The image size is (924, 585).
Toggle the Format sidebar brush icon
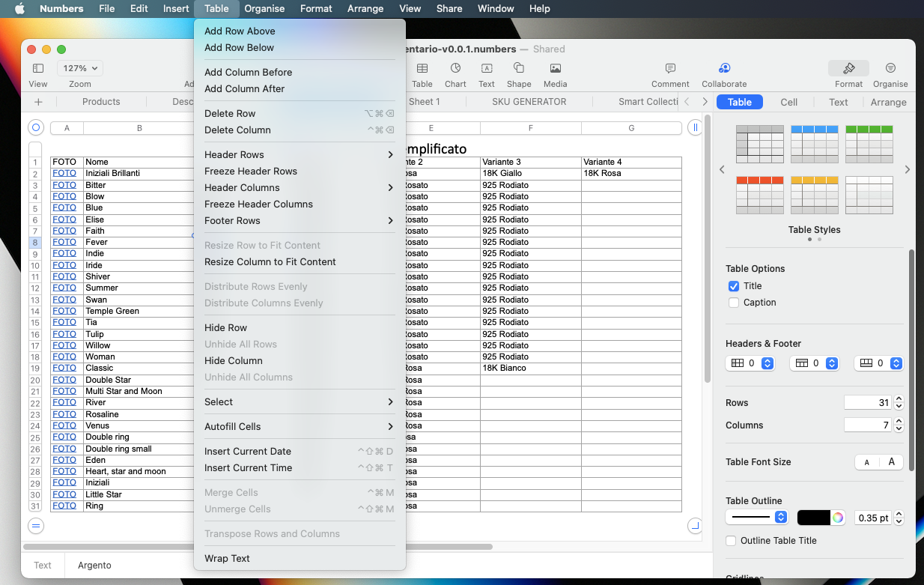click(x=848, y=68)
